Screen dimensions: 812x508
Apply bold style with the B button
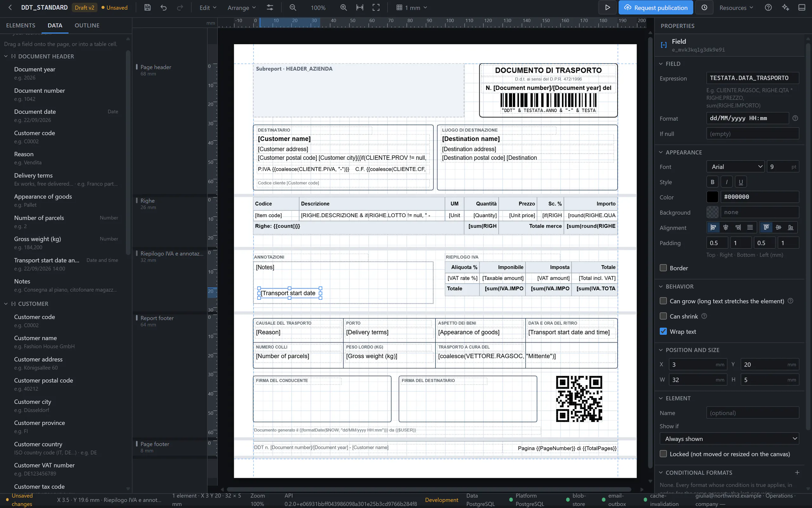[712, 182]
